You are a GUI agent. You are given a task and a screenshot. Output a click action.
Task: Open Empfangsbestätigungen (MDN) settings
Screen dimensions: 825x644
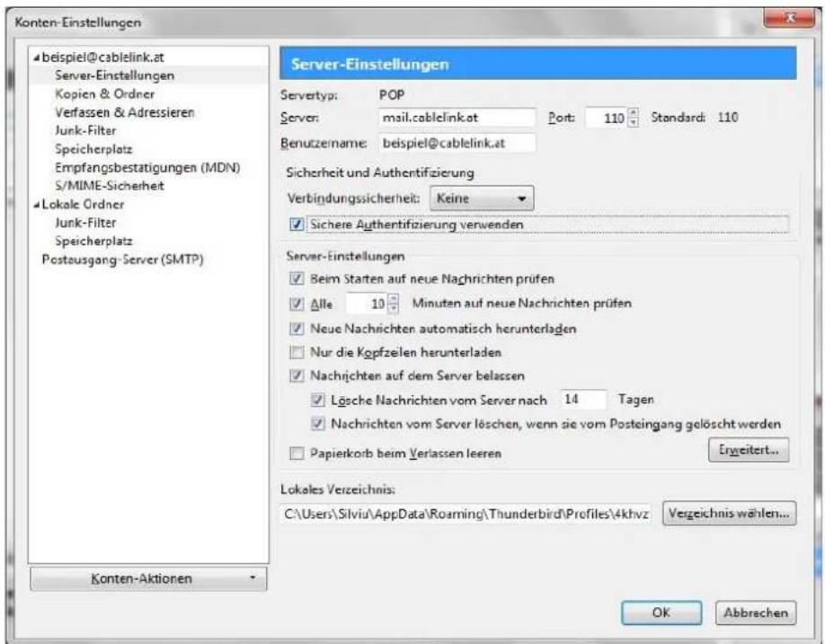click(147, 168)
